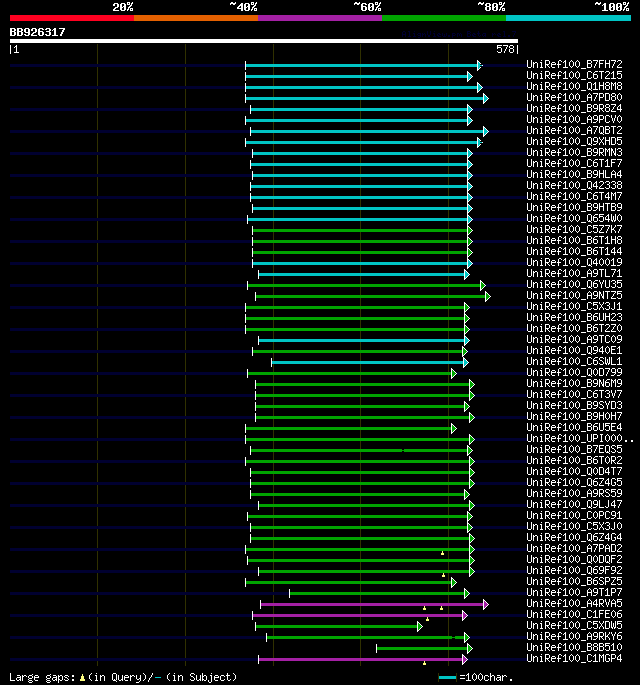Click the yellow gap marker under UniRef100_Q69F92

click(443, 575)
